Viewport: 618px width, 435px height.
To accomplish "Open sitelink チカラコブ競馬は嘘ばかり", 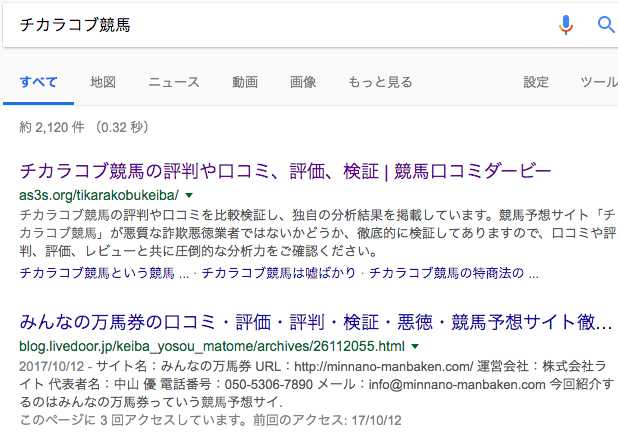I will 279,273.
